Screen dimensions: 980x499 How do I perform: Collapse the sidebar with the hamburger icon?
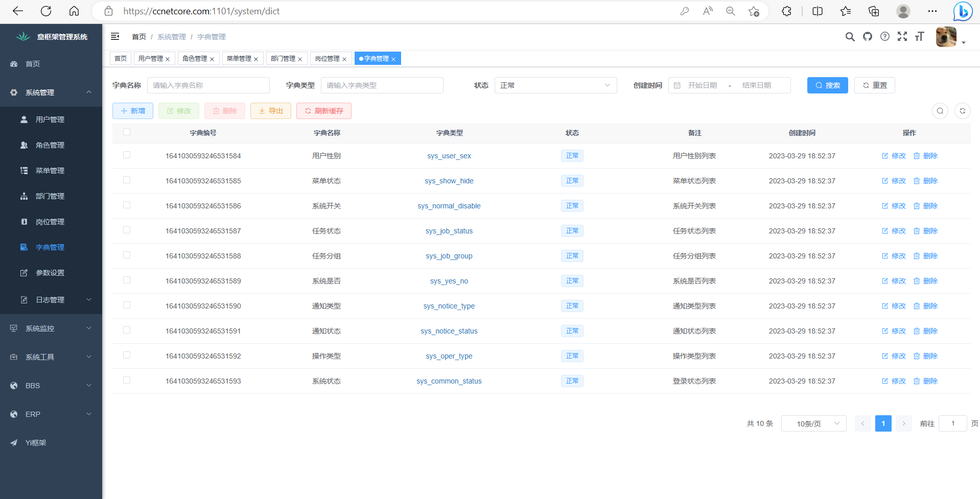[x=115, y=36]
